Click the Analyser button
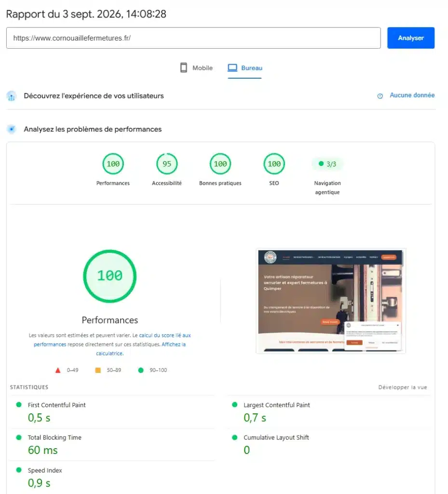448x494 pixels. [411, 38]
